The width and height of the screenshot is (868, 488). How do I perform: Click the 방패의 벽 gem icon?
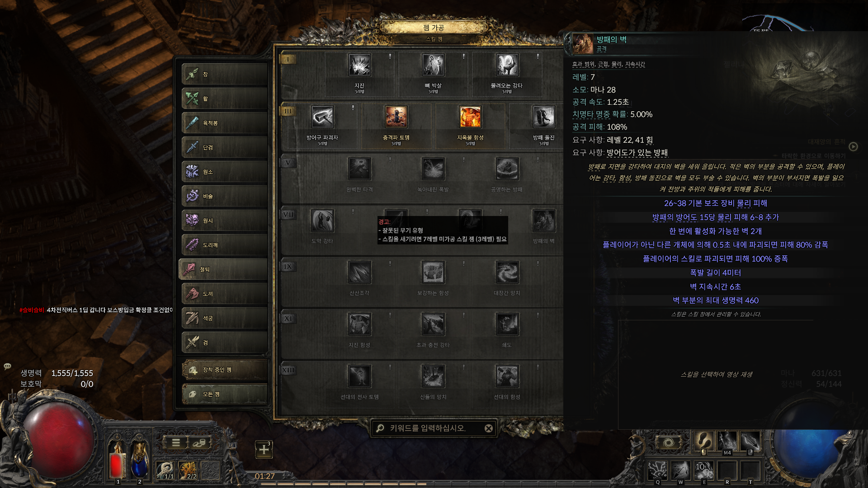pos(544,221)
